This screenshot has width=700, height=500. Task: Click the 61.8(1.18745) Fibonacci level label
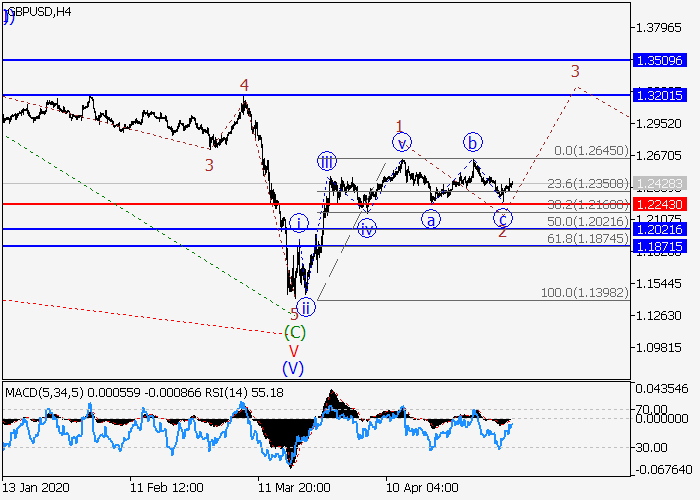[591, 239]
